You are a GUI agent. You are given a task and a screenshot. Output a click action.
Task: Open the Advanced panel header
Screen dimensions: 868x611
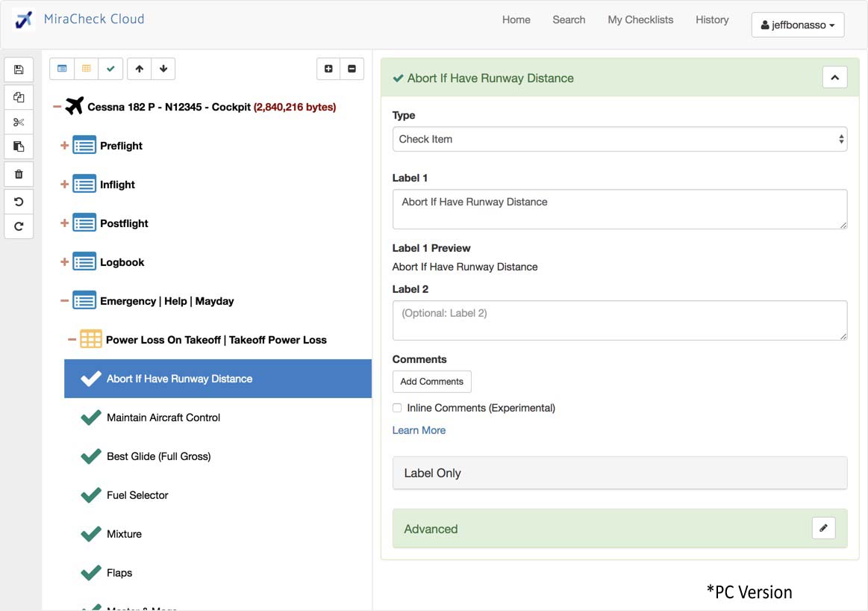pos(619,528)
